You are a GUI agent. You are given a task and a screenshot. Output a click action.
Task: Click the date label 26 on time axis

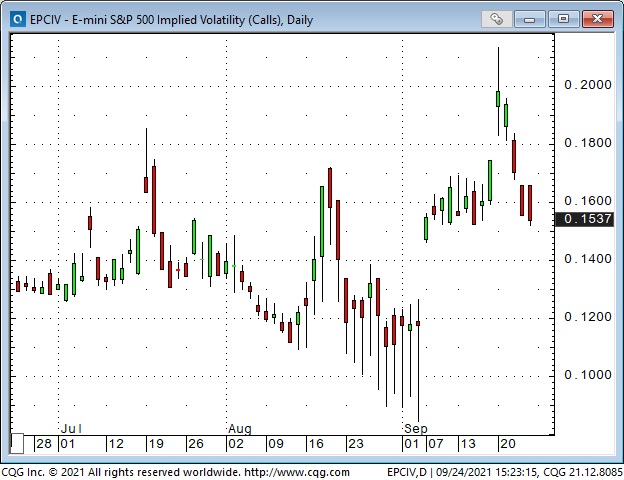coord(196,443)
